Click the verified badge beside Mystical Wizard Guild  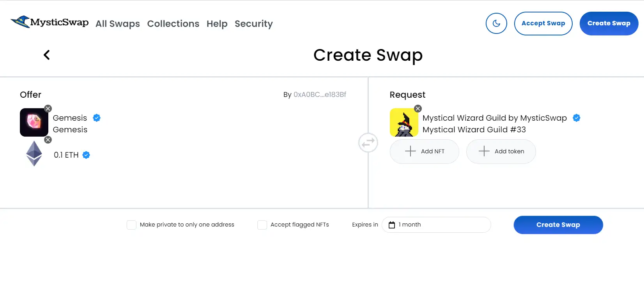577,118
